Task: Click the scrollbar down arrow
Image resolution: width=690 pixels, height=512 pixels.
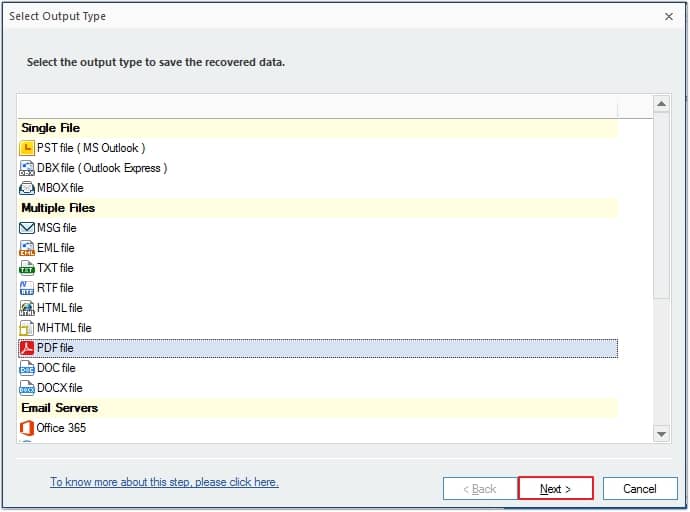Action: (661, 434)
